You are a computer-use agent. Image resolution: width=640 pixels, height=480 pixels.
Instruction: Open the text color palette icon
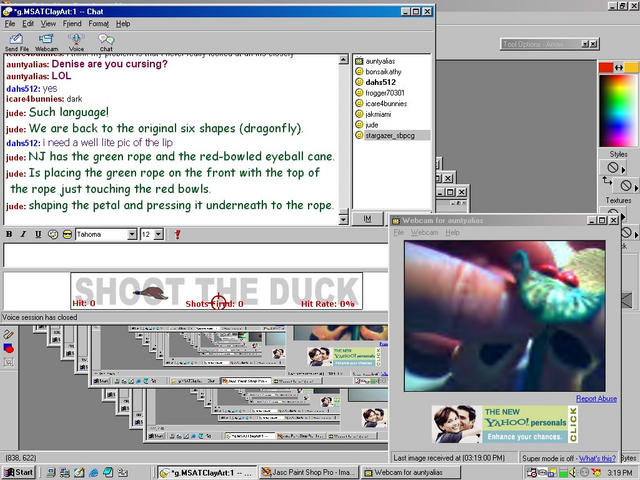pos(53,234)
